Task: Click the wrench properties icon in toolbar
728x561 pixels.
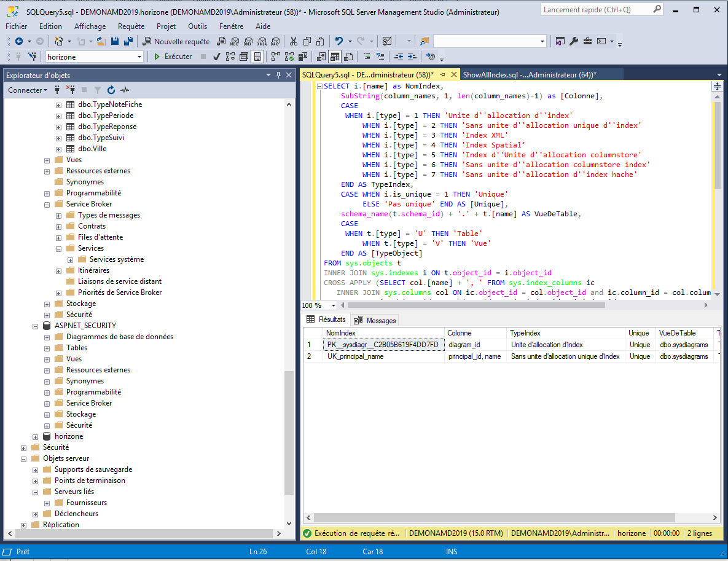Action: [x=574, y=41]
